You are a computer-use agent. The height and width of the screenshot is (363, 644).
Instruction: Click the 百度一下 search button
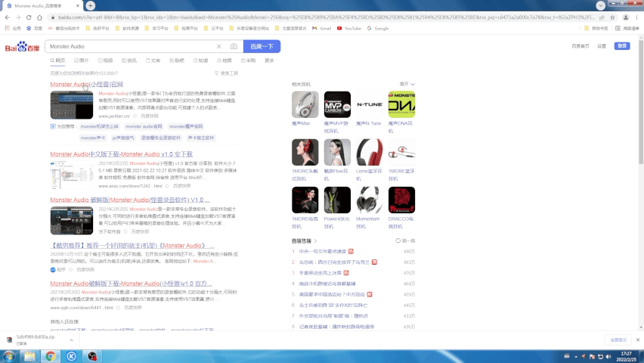(x=262, y=46)
